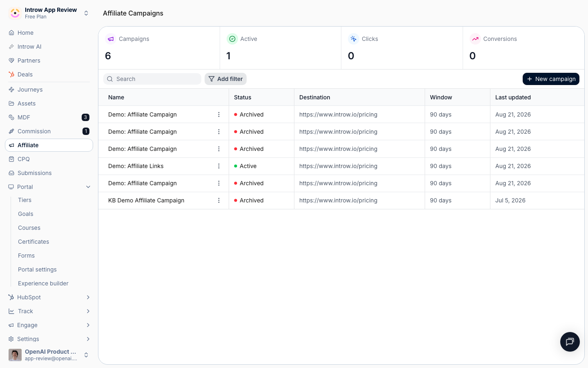The width and height of the screenshot is (588, 368).
Task: Open actions menu for first Demo: Affiliate Campaign row
Action: tap(219, 114)
